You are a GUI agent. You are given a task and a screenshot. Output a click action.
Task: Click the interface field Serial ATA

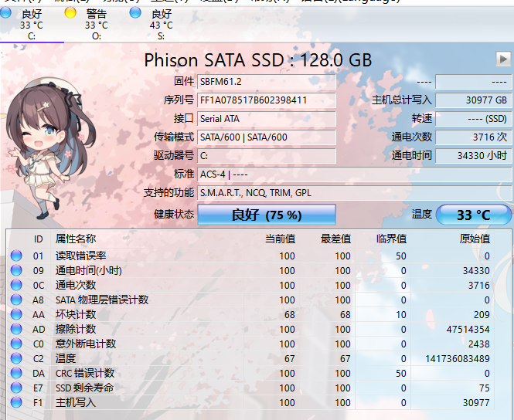pos(267,118)
